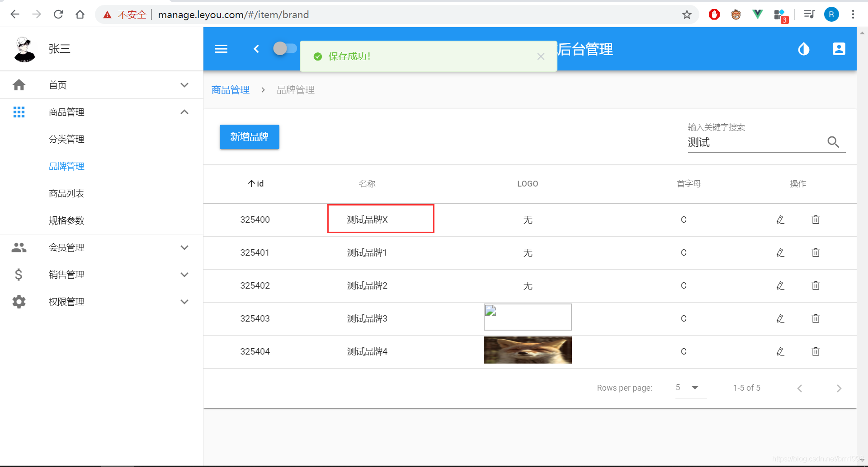868x467 pixels.
Task: Click the search magnifier icon
Action: point(834,142)
